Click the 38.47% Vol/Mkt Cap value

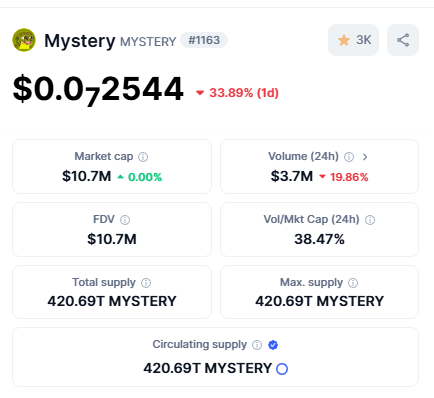pos(319,239)
